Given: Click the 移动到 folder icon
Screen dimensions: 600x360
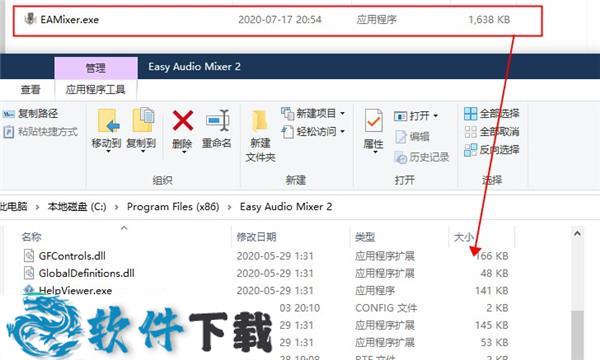Looking at the screenshot, I should (x=108, y=121).
